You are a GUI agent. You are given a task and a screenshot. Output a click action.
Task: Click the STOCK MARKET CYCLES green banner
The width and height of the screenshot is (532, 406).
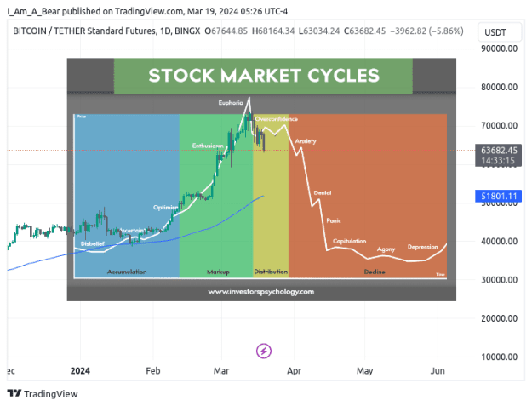[263, 76]
